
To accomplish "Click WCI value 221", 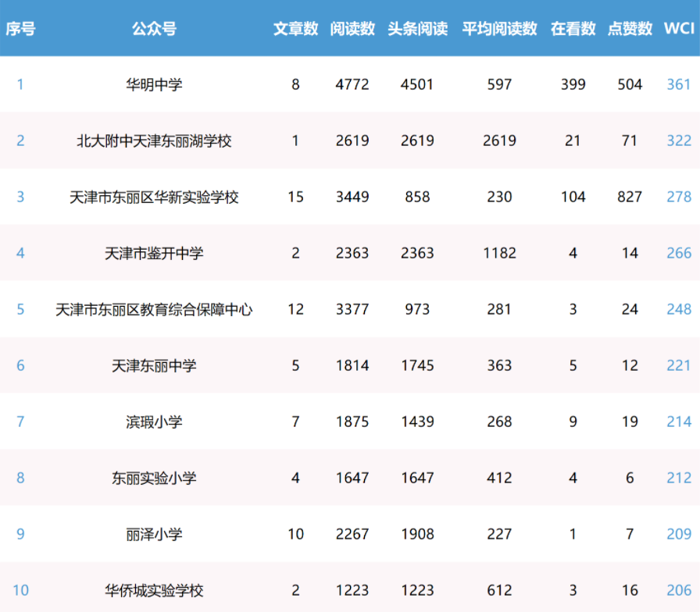I will [x=679, y=365].
